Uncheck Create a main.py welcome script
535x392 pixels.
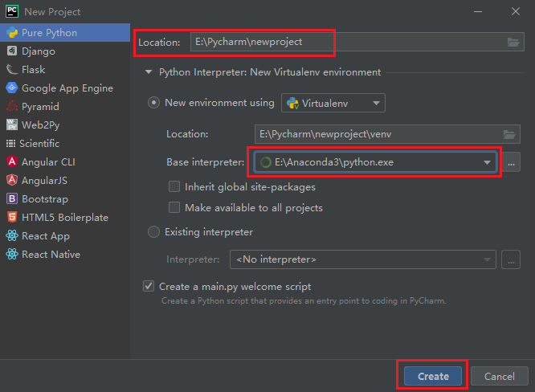tap(149, 287)
